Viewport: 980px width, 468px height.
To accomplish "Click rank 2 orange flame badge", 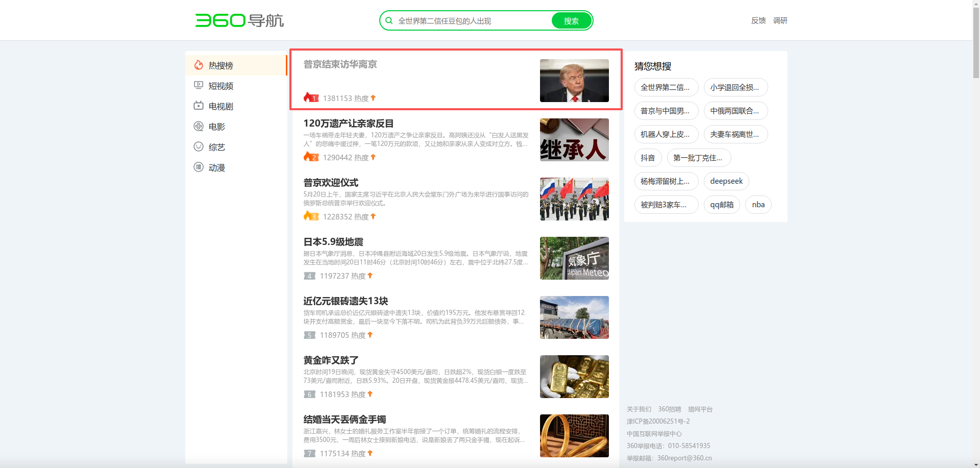I will [x=311, y=157].
